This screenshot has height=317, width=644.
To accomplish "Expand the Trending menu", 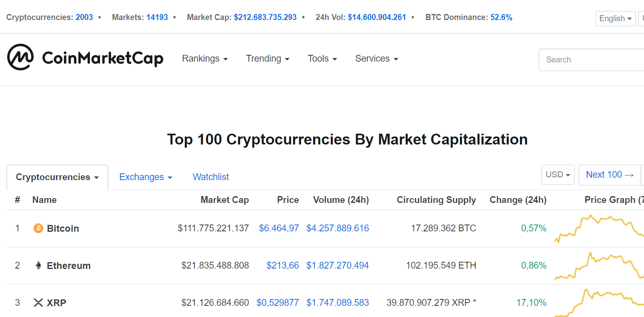I will click(268, 58).
